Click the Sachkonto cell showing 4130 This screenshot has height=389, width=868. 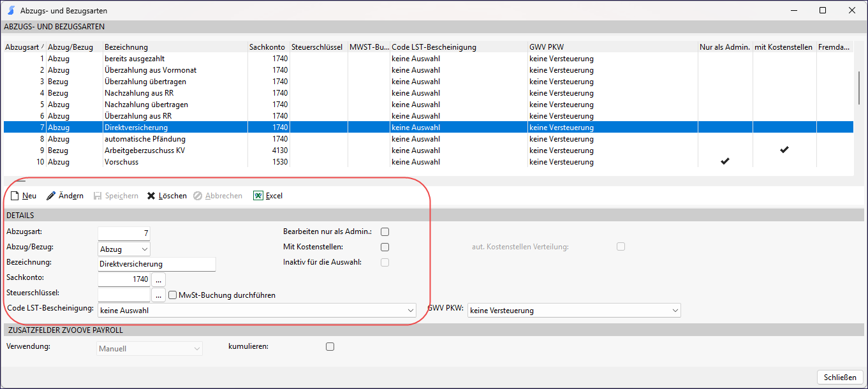(x=268, y=150)
